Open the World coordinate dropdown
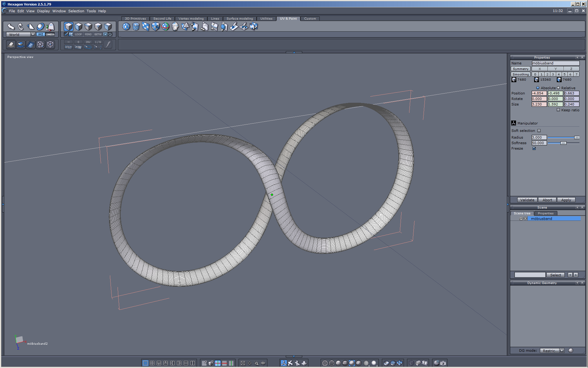588x368 pixels. click(x=33, y=35)
